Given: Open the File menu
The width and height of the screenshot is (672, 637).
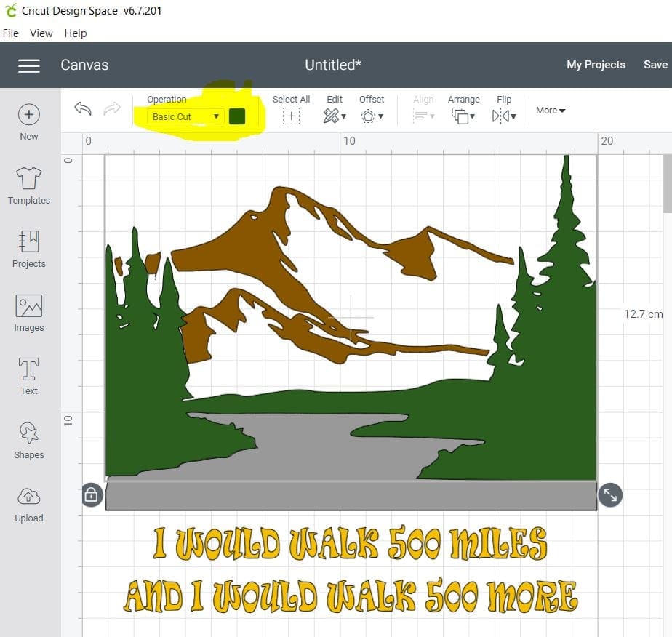Looking at the screenshot, I should pos(11,33).
